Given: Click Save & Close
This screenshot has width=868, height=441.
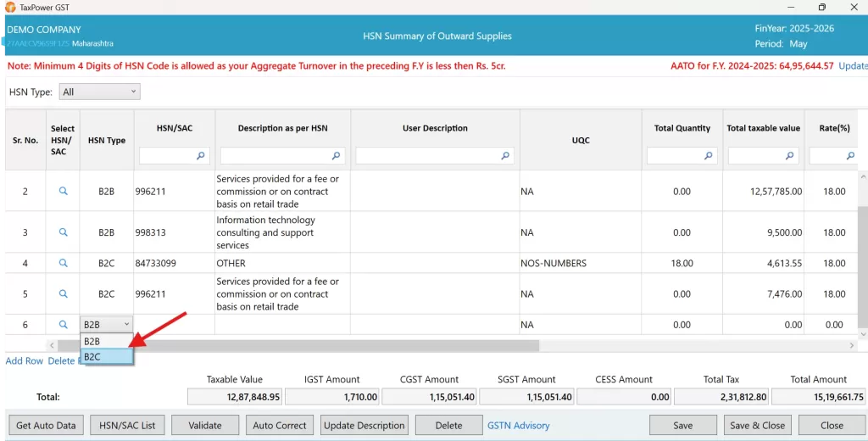Looking at the screenshot, I should point(757,426).
